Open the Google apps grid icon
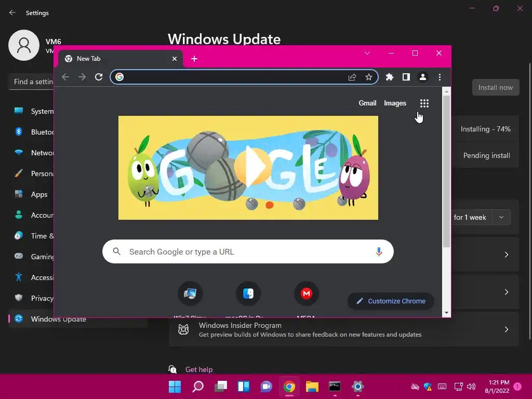 coord(424,103)
